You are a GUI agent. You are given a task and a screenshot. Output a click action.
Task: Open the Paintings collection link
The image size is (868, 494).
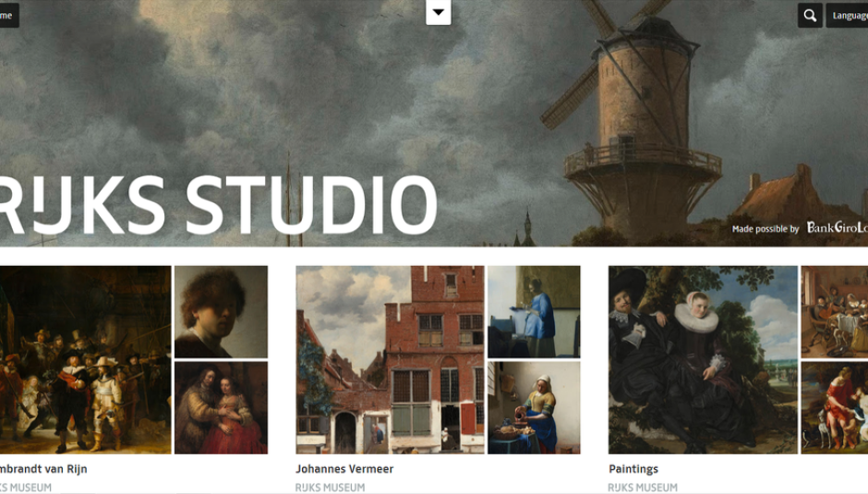pyautogui.click(x=633, y=469)
